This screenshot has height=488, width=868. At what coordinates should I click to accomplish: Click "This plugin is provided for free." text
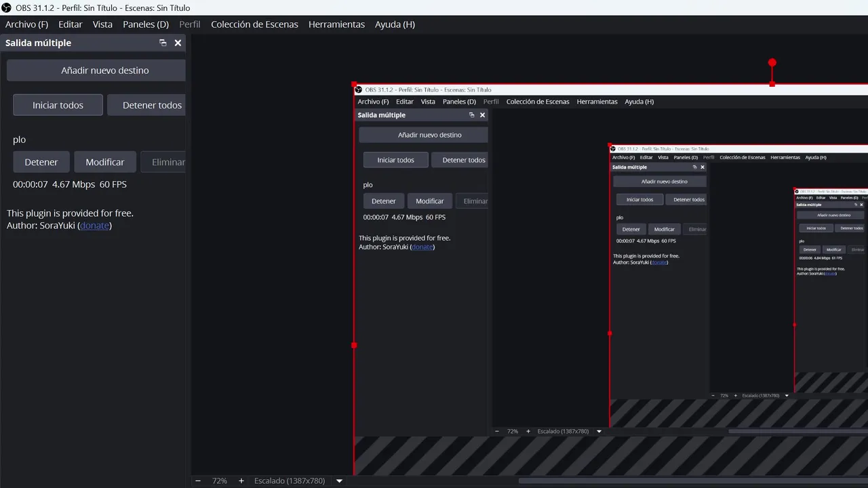[70, 213]
